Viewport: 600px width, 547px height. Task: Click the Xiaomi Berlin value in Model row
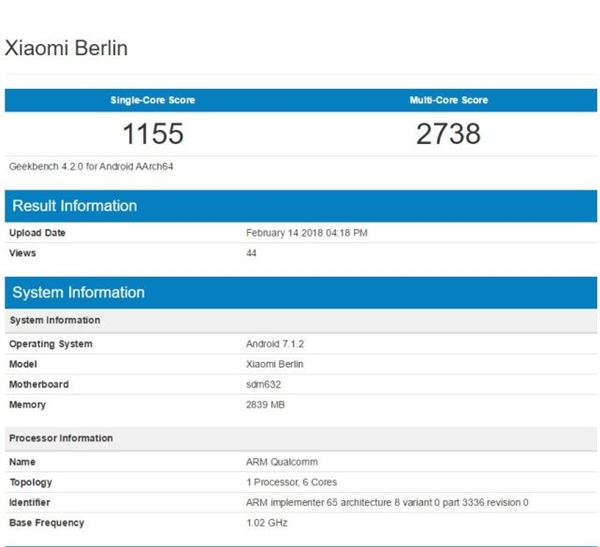[x=275, y=364]
